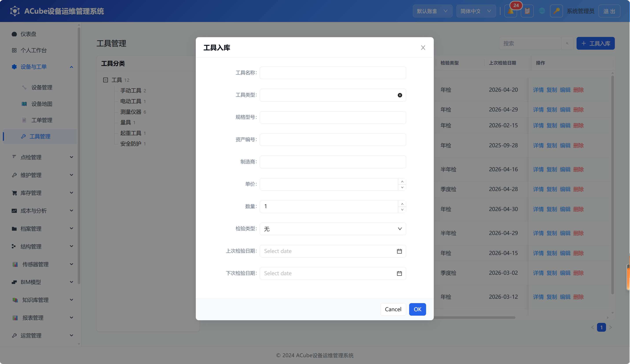This screenshot has width=630, height=364.
Task: Click the + 工具入库 button
Action: click(x=595, y=44)
